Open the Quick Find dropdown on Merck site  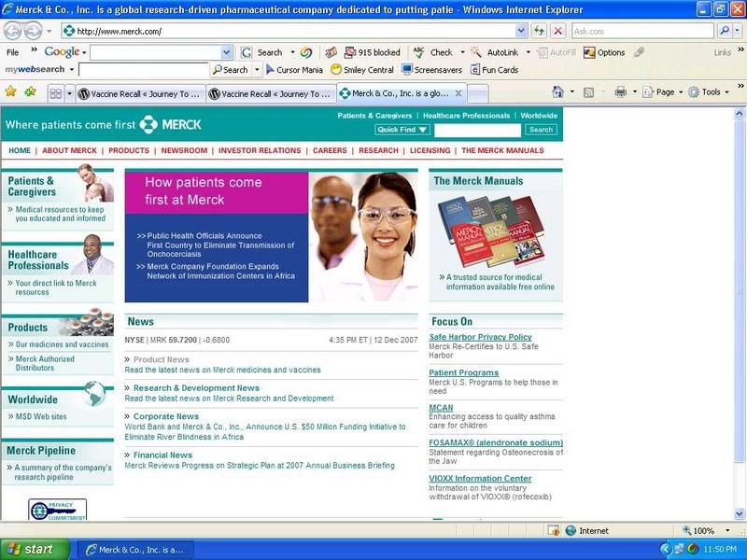(402, 130)
